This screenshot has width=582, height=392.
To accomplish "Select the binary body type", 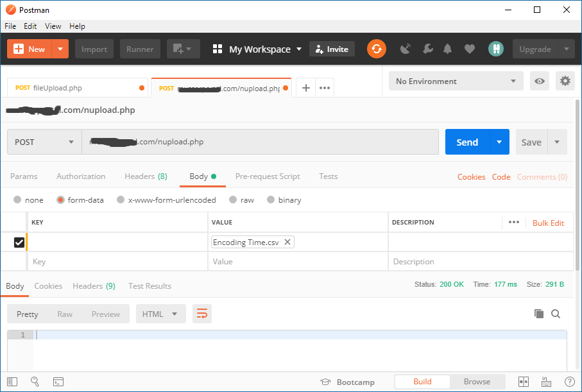I will pyautogui.click(x=271, y=200).
